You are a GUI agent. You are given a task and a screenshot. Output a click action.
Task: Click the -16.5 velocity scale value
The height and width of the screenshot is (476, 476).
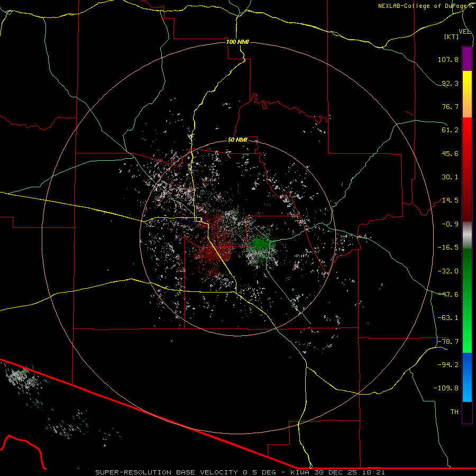[x=448, y=248]
